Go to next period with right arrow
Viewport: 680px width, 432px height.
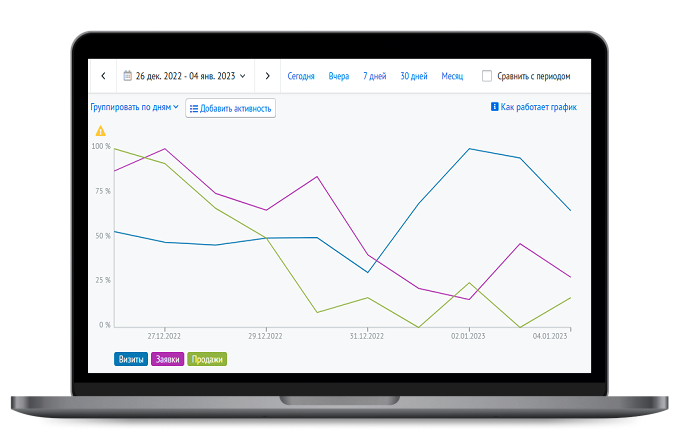[268, 76]
